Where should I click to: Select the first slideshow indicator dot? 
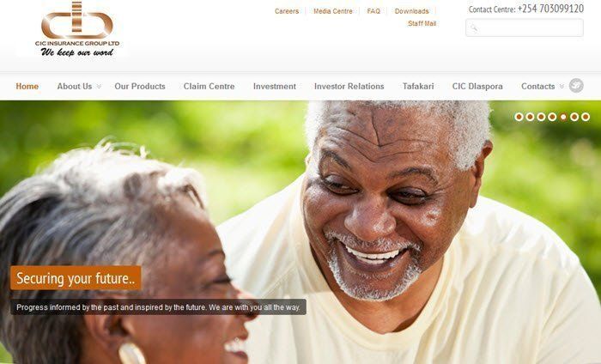click(x=519, y=117)
